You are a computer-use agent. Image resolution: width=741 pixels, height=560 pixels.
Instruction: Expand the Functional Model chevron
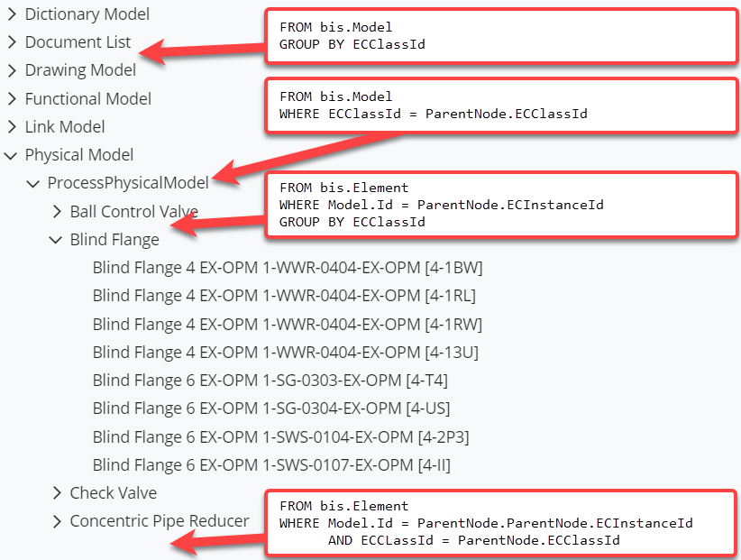point(12,98)
